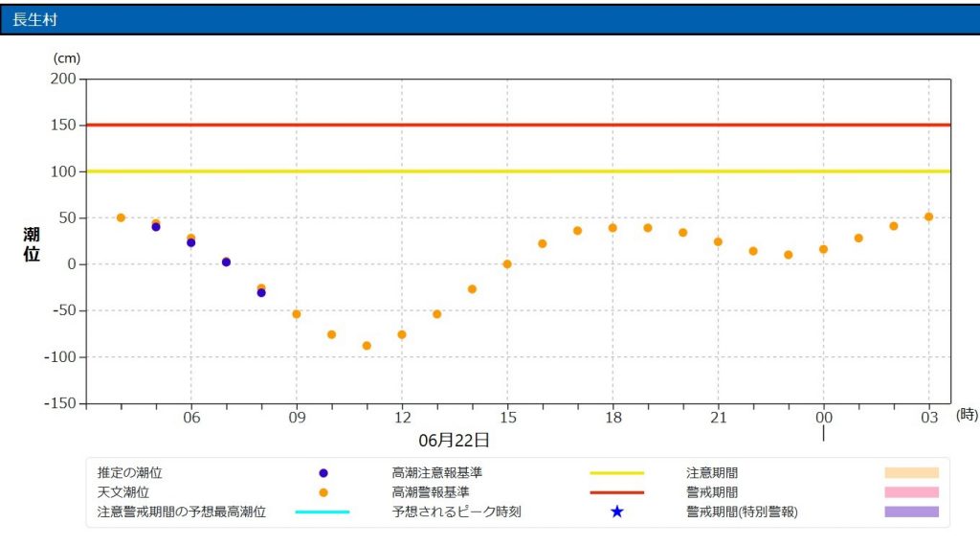Click the 予想されるピーク時刻 legend label

[457, 512]
